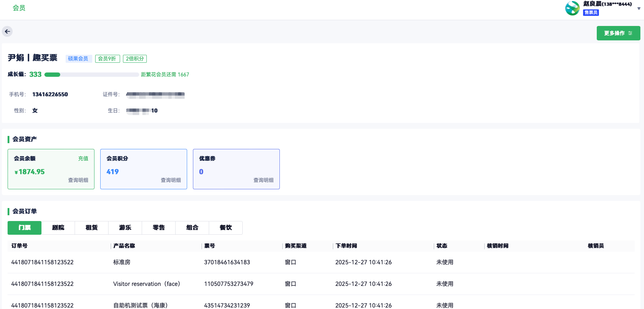Open the 更多操作 menu button
Image resolution: width=644 pixels, height=309 pixels.
(x=618, y=33)
